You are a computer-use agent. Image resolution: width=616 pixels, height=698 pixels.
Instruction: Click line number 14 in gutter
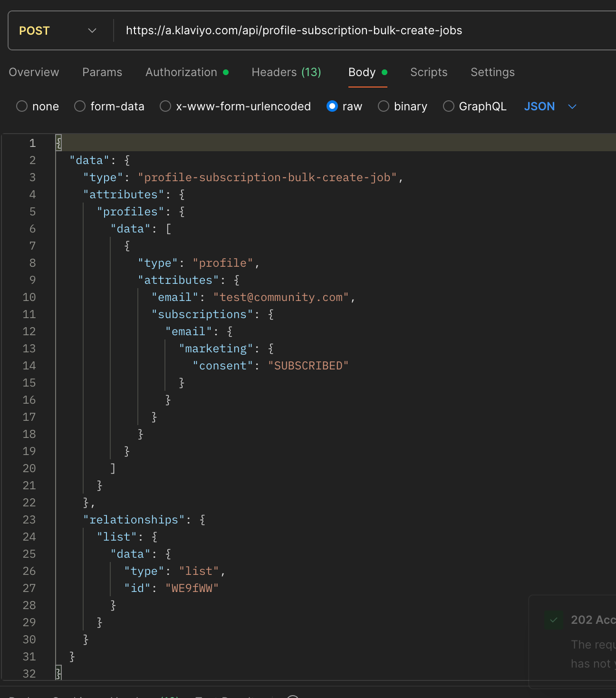point(29,366)
